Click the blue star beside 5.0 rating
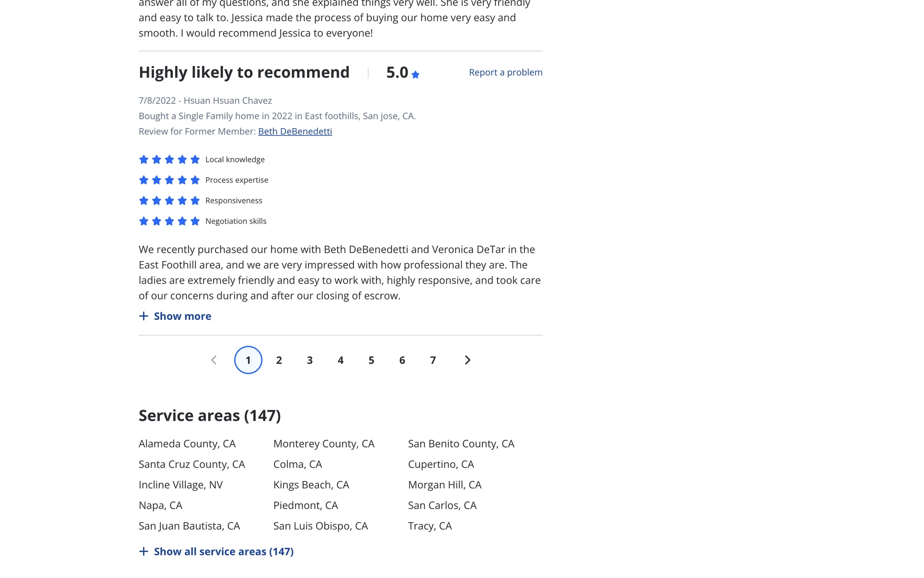 pyautogui.click(x=415, y=75)
